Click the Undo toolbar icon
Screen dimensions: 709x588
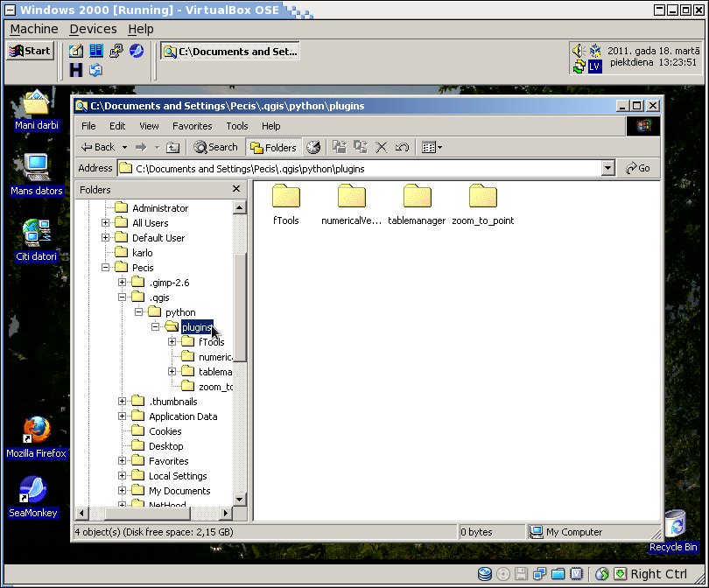coord(402,147)
